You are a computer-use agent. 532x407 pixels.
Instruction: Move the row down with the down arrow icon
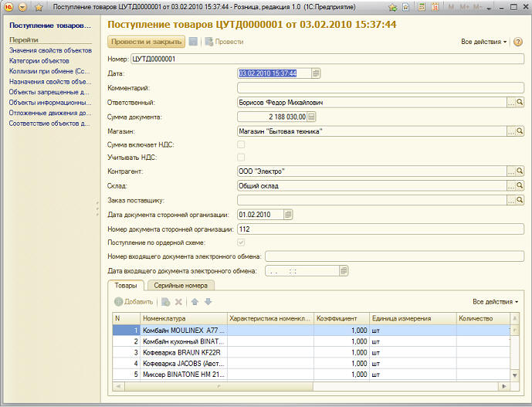tap(208, 301)
